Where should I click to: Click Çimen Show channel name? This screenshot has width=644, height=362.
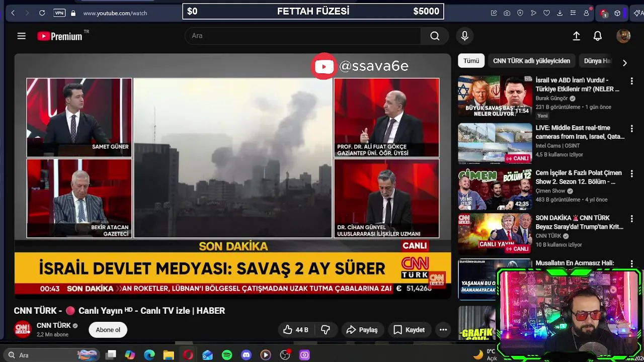[550, 191]
